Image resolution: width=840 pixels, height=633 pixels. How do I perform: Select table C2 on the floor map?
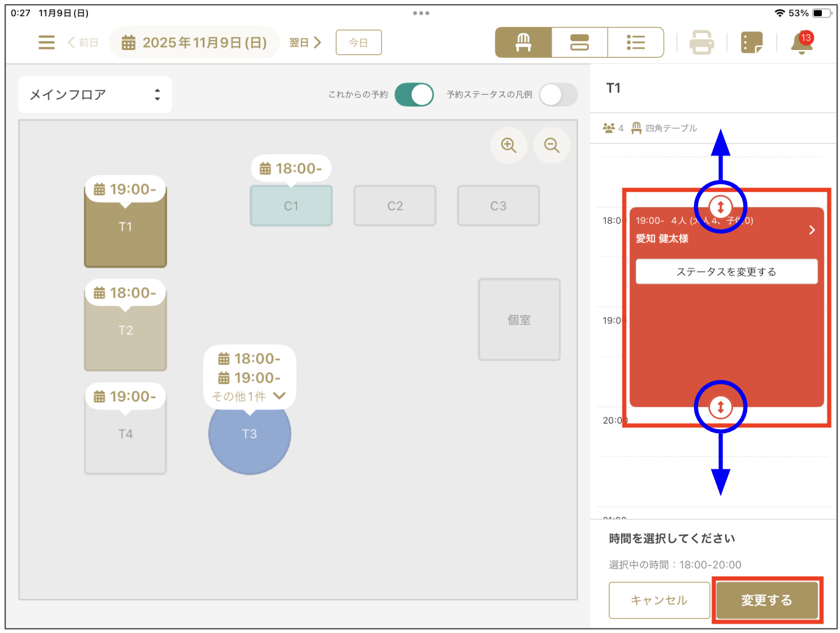395,206
